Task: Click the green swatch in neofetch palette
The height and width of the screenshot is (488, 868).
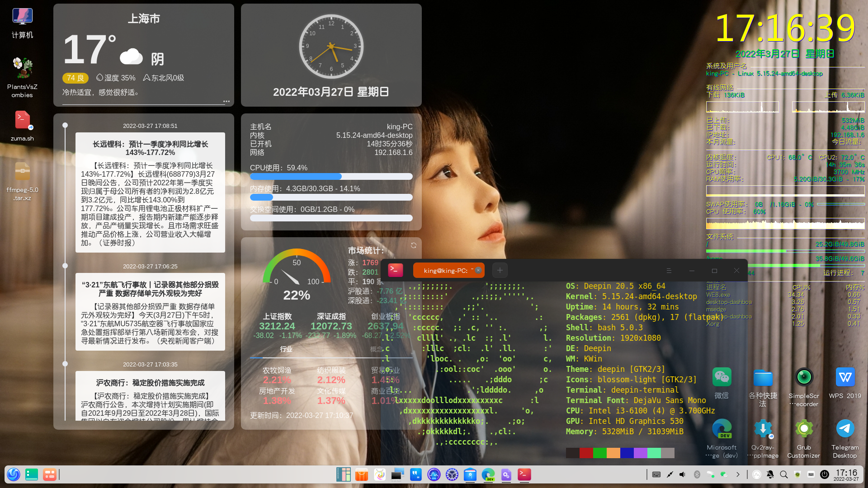Action: click(600, 453)
